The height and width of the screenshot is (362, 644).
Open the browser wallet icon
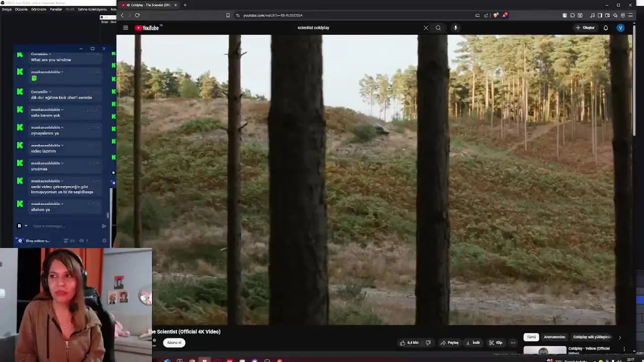[x=607, y=15]
